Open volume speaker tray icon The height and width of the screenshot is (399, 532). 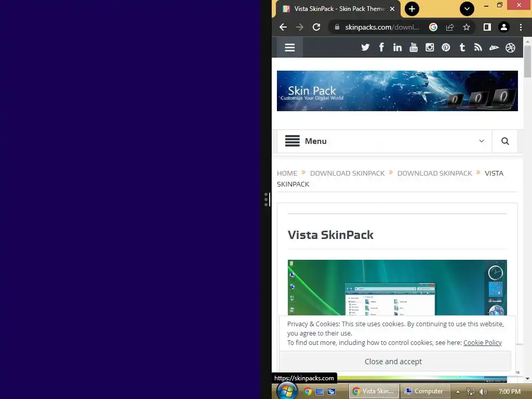click(483, 392)
